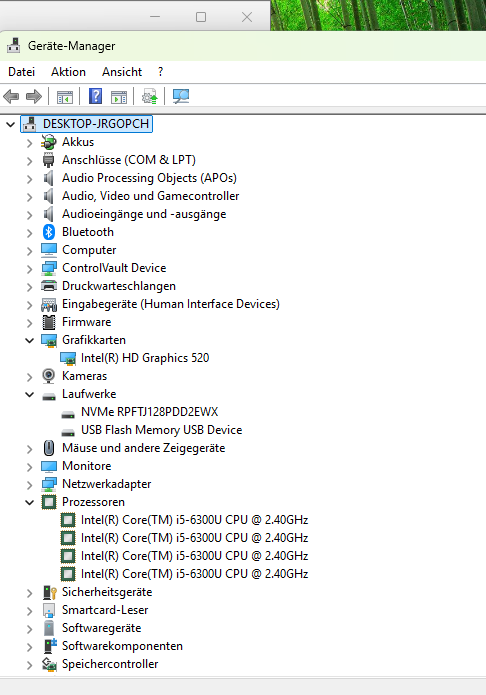Screen dimensions: 486x695
Task: Select the Speichercontroller label
Action: [x=110, y=664]
